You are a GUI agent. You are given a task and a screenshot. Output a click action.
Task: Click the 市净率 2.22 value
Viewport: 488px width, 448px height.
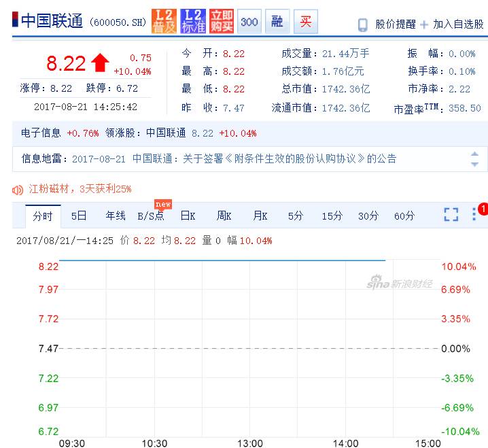459,89
